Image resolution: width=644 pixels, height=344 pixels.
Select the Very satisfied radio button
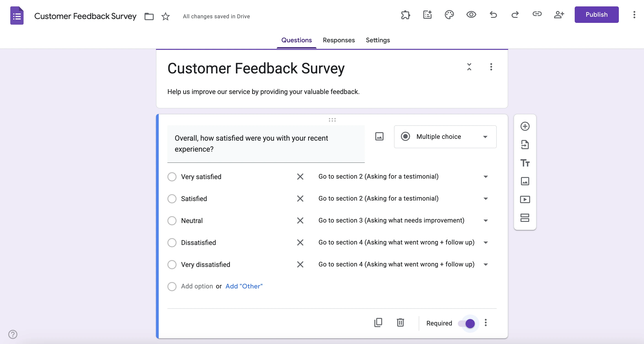click(172, 177)
